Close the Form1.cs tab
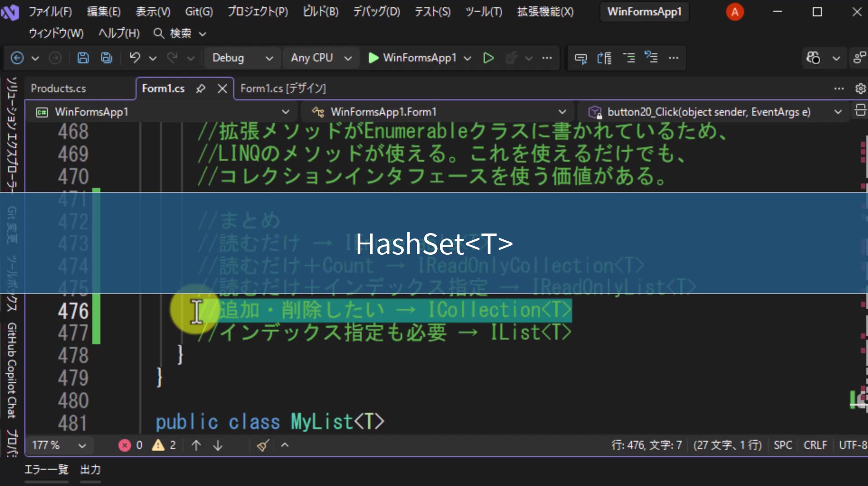The width and height of the screenshot is (868, 486). (222, 89)
